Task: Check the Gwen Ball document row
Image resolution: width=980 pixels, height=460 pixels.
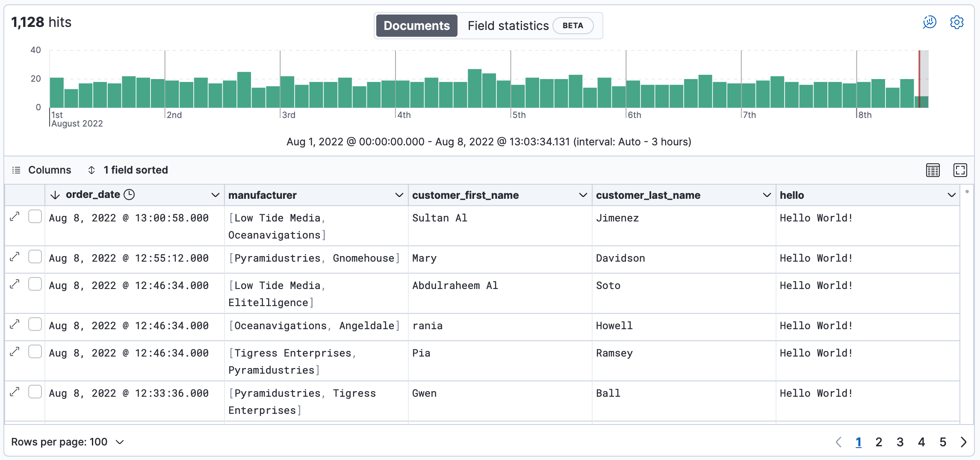Action: [35, 392]
